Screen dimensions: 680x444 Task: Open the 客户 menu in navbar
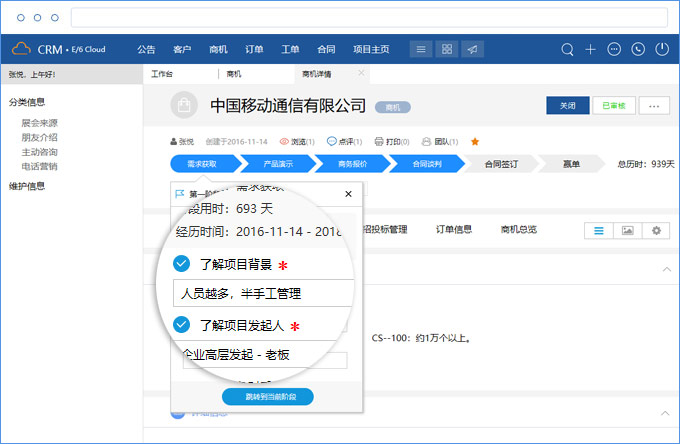182,49
